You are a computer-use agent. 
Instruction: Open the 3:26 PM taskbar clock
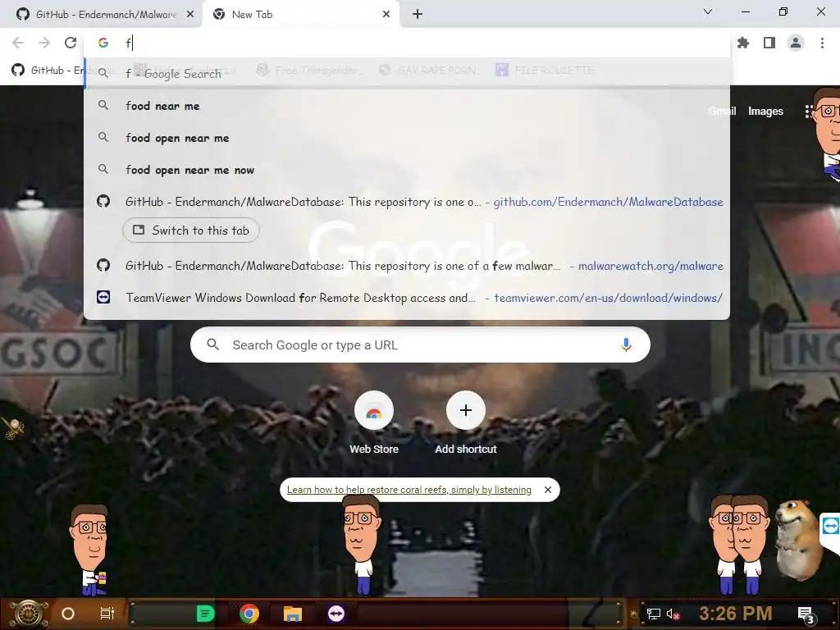[736, 614]
